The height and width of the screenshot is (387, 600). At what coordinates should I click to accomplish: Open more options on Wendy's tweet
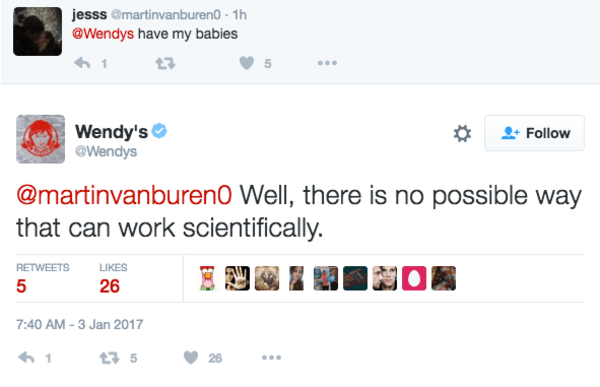coord(271,358)
